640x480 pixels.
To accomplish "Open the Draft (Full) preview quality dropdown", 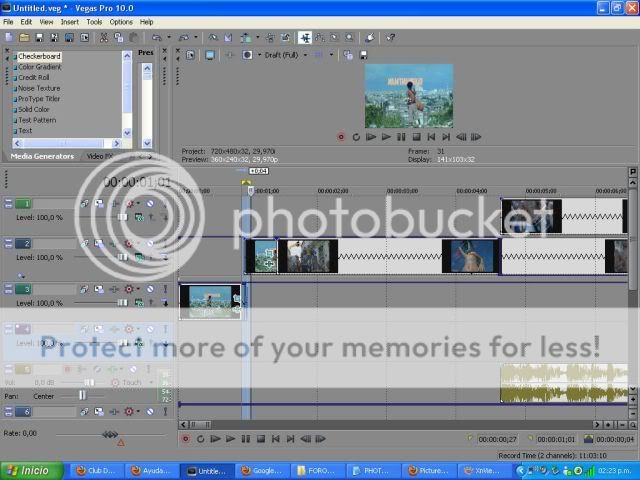I will (305, 55).
